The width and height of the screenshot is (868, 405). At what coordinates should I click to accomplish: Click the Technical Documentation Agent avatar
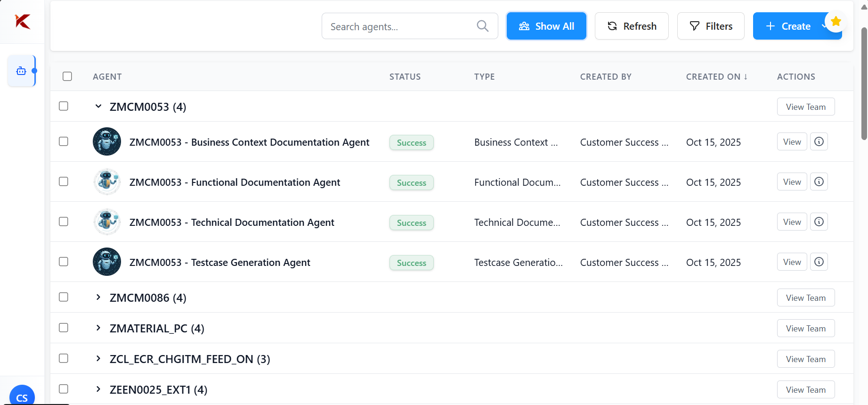coord(107,222)
